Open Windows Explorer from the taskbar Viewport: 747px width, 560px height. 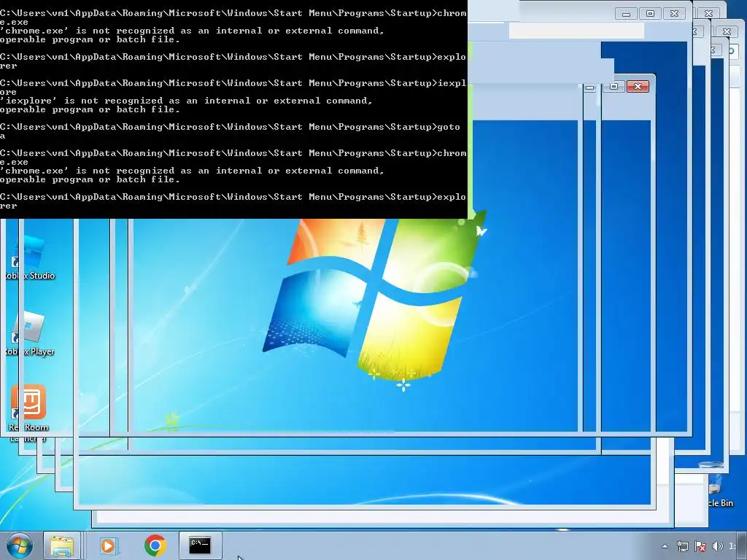pos(62,545)
